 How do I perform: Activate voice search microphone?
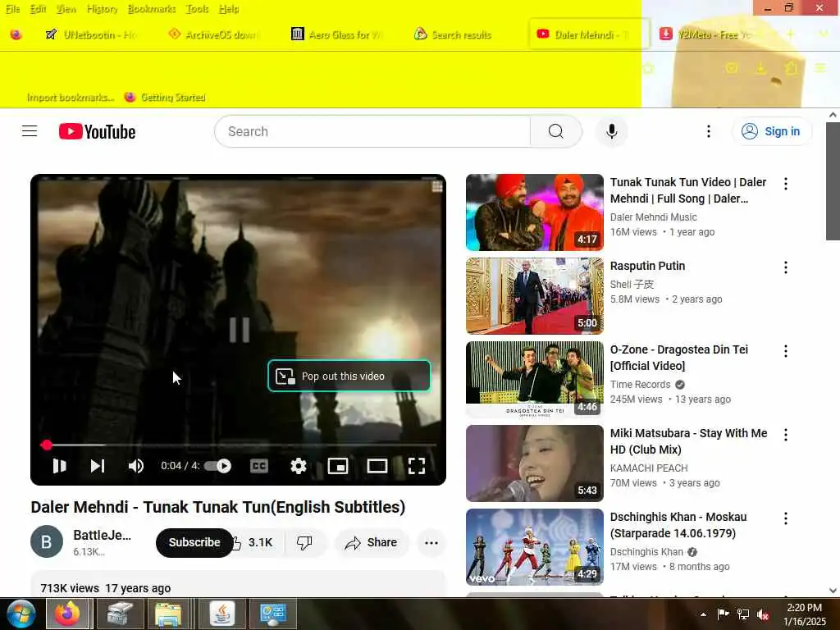[611, 131]
